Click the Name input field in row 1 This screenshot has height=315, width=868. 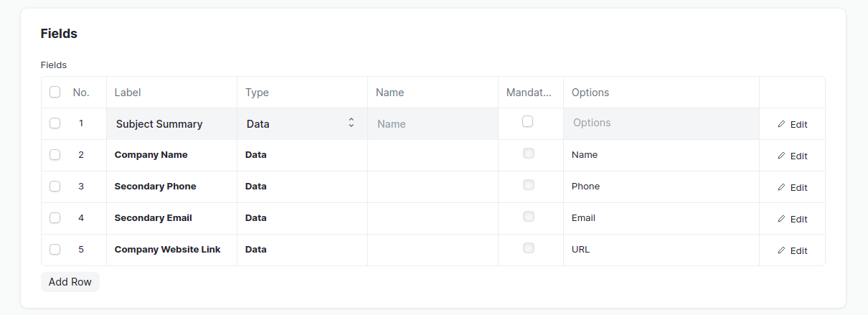[x=433, y=123]
